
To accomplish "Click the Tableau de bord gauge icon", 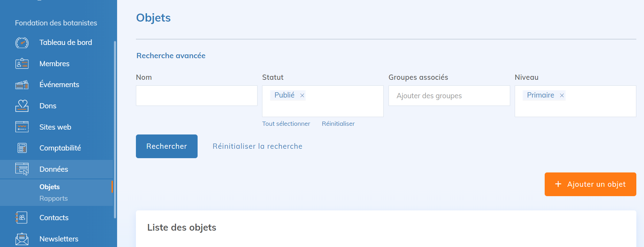I will point(22,43).
